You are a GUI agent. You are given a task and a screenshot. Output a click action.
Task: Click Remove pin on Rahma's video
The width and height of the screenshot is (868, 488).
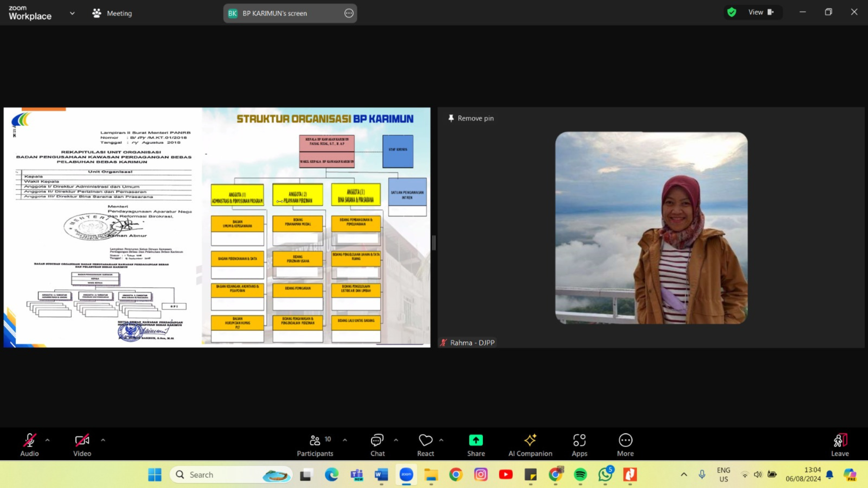pos(471,118)
